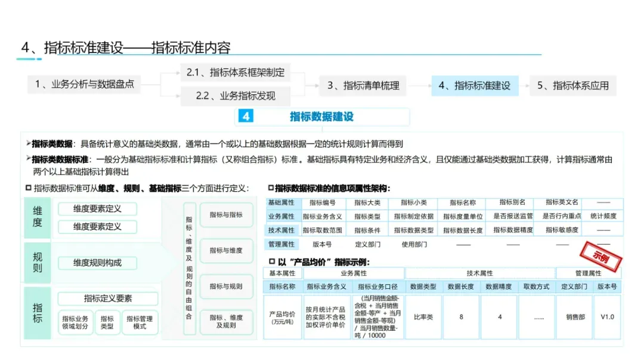Click the '比率类' cell
The height and width of the screenshot is (363, 644).
pos(423,317)
